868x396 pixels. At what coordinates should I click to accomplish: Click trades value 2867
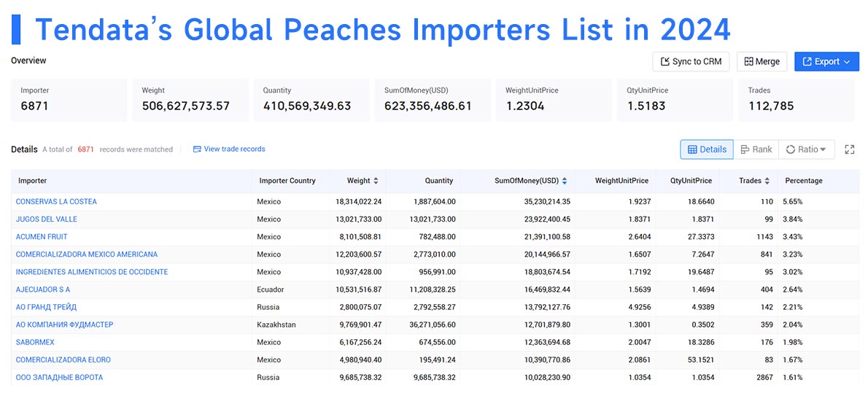(764, 377)
